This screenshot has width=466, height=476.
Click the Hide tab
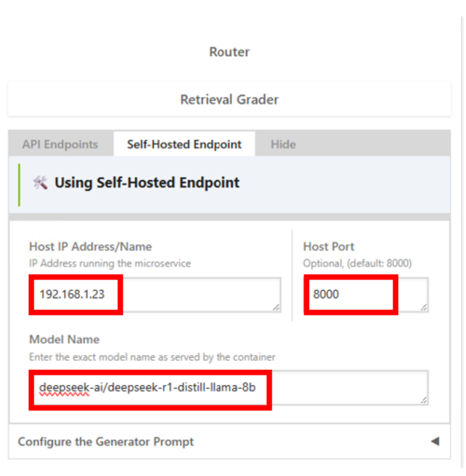point(283,144)
